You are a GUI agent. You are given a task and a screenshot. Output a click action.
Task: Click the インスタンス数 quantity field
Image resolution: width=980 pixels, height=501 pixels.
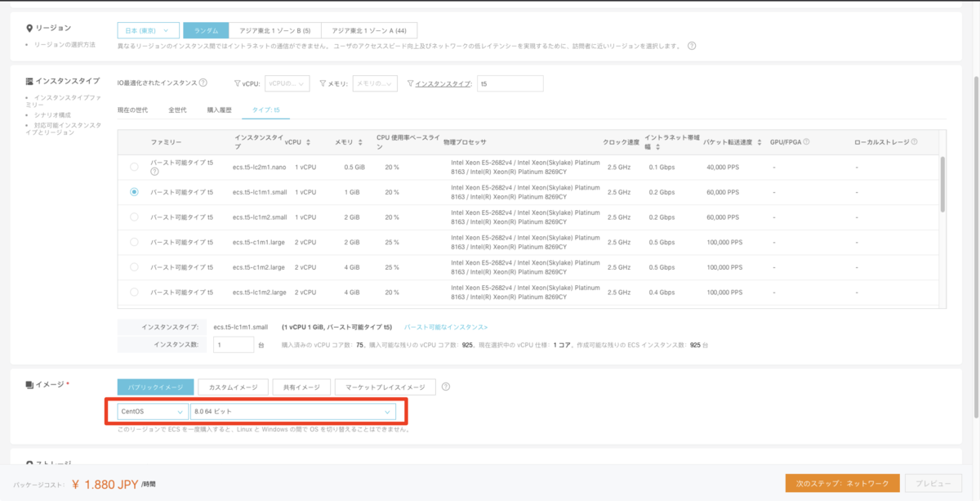pos(233,345)
